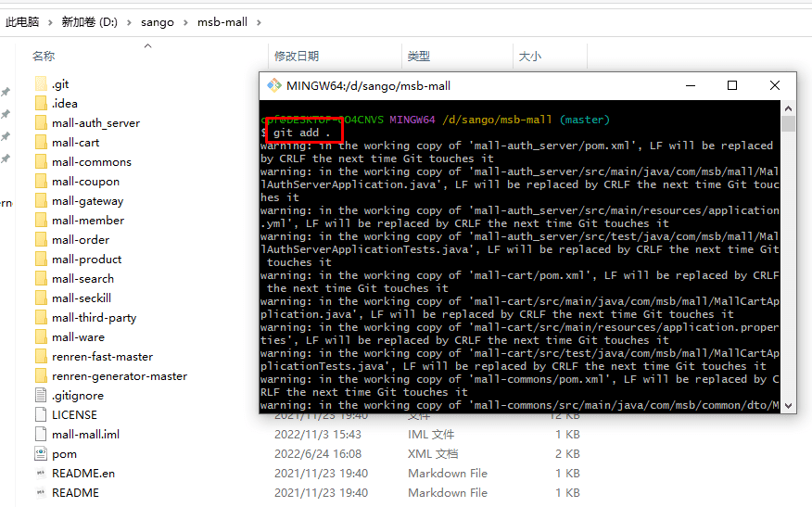Select the renren-fast-master folder icon
The width and height of the screenshot is (812, 507).
[41, 356]
